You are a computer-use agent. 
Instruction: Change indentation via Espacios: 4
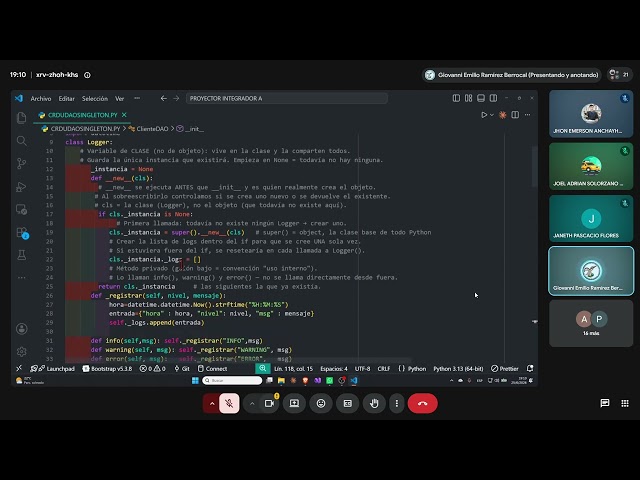[x=334, y=369]
